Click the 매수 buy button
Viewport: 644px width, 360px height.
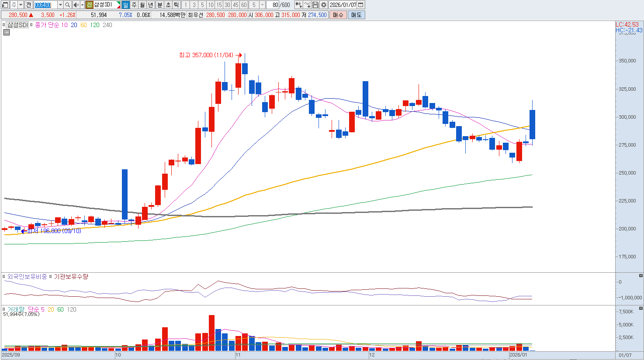coord(338,15)
